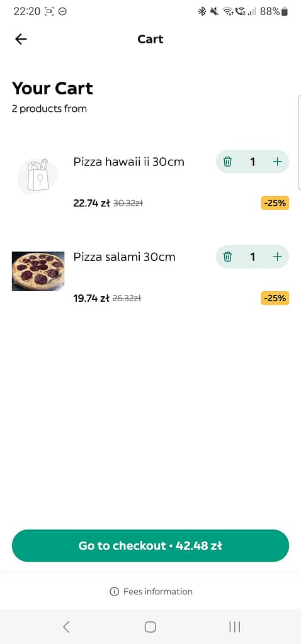Viewport: 301px width, 644px height.
Task: Select the Pizza salami 30cm item name
Action: tap(124, 257)
